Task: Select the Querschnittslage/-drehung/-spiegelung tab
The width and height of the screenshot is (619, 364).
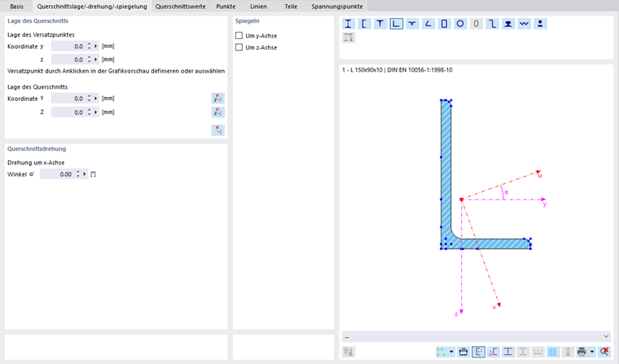Action: [x=92, y=7]
